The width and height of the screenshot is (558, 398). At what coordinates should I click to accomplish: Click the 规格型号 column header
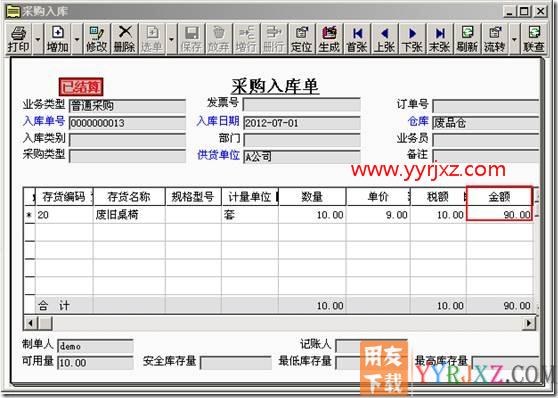point(193,197)
